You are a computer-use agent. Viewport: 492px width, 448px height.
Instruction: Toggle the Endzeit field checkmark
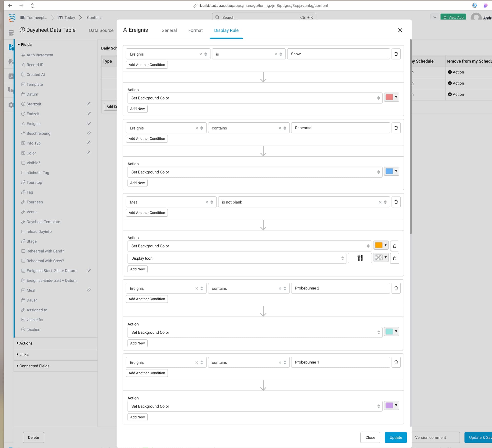(x=89, y=113)
